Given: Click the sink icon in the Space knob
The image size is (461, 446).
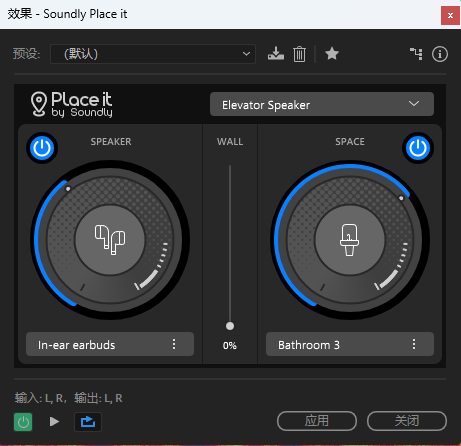Looking at the screenshot, I should point(349,240).
